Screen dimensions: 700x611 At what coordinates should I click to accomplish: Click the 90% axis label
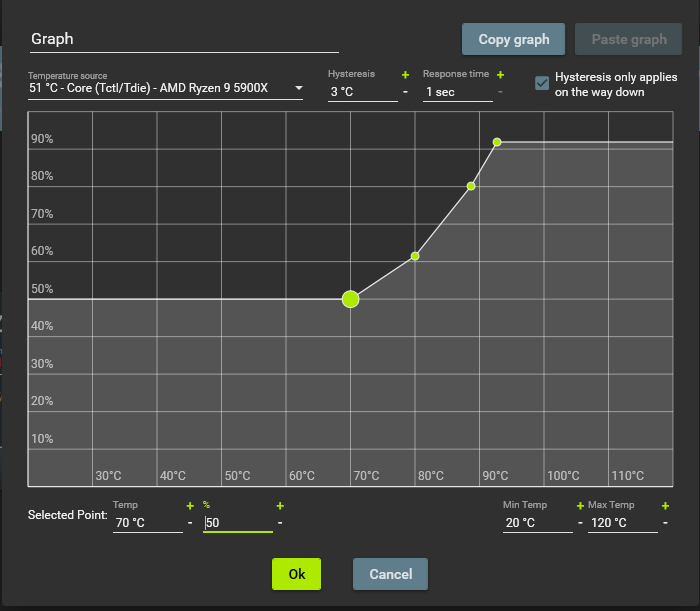point(42,139)
